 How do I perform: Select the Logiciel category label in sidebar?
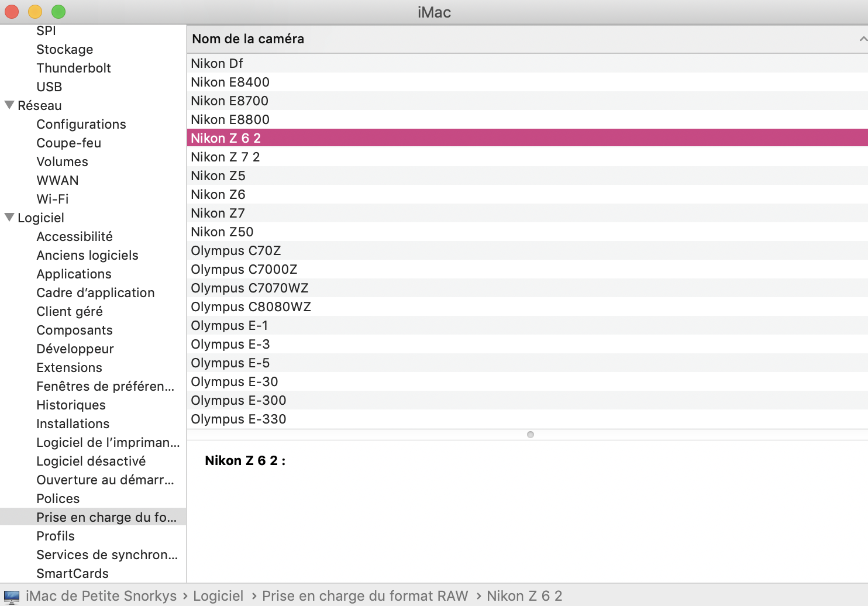(x=41, y=218)
